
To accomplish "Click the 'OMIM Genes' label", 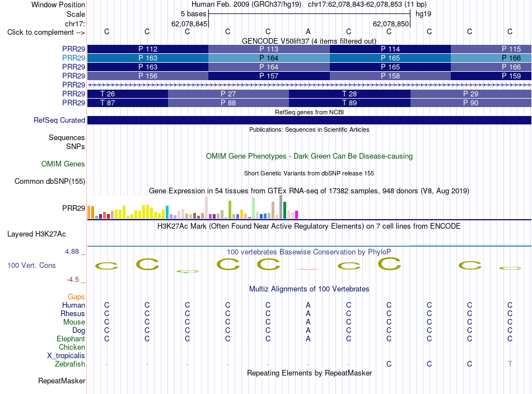I will 63,164.
